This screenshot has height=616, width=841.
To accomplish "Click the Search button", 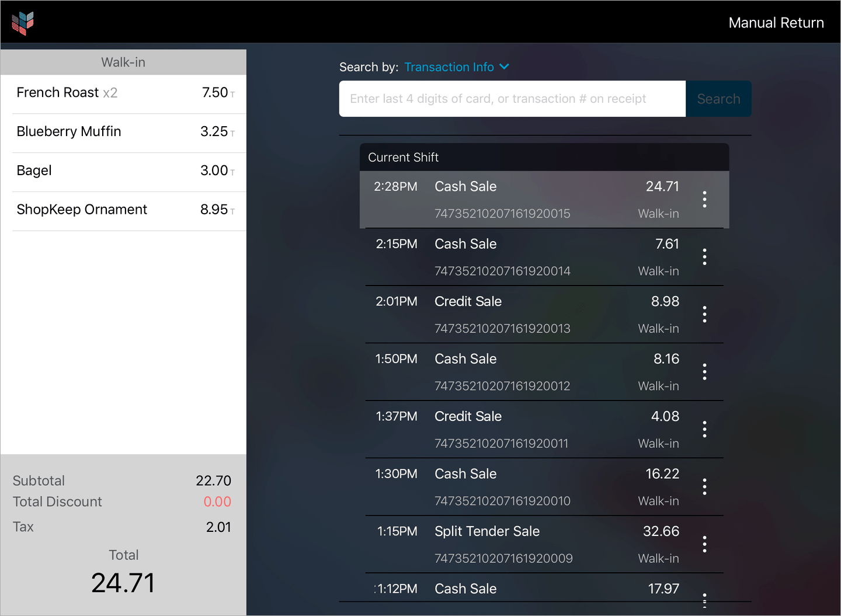I will click(x=718, y=99).
